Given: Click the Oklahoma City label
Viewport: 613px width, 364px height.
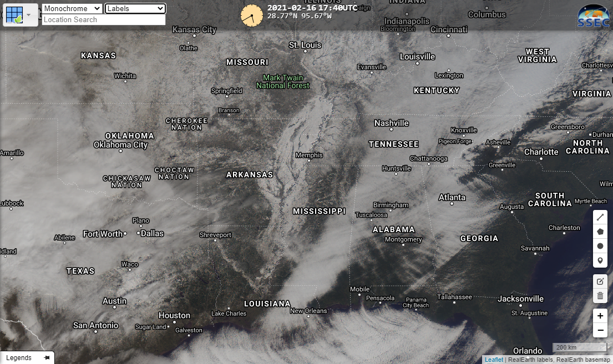Looking at the screenshot, I should pos(121,145).
